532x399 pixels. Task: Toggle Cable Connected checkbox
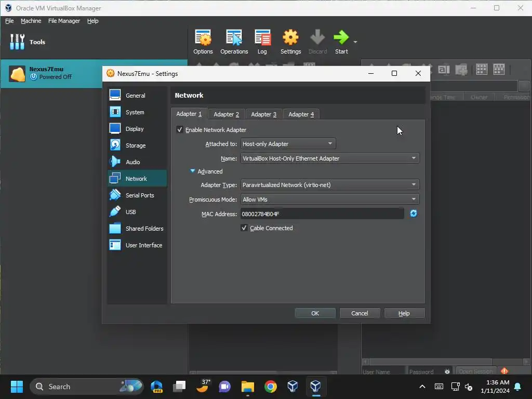point(244,228)
